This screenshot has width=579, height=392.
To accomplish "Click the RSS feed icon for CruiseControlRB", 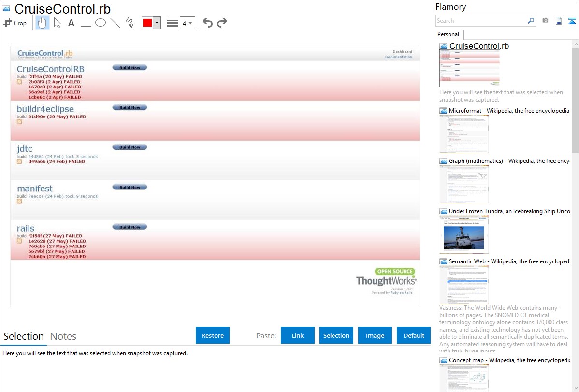I will (x=19, y=82).
